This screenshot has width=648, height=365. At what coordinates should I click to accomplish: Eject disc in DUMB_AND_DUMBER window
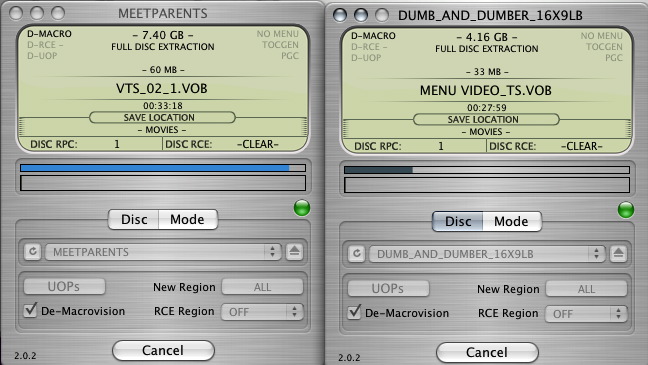618,253
